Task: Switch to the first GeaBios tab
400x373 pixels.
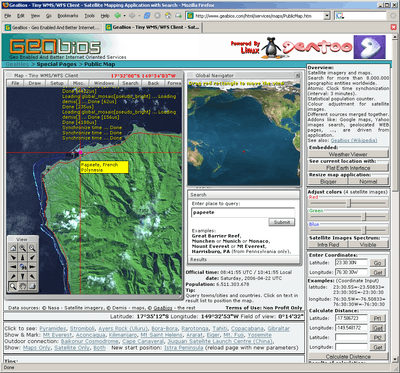Action: coord(52,28)
